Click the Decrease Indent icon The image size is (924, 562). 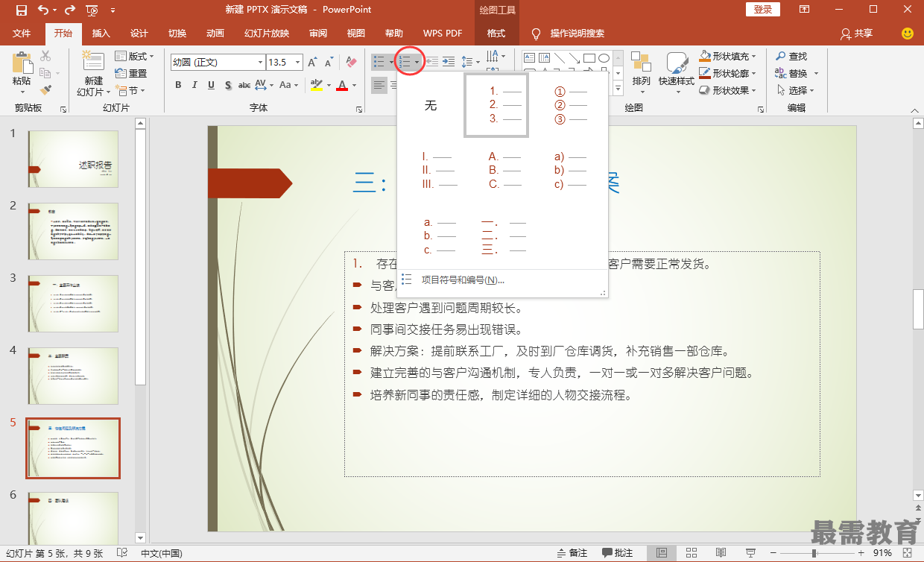431,62
